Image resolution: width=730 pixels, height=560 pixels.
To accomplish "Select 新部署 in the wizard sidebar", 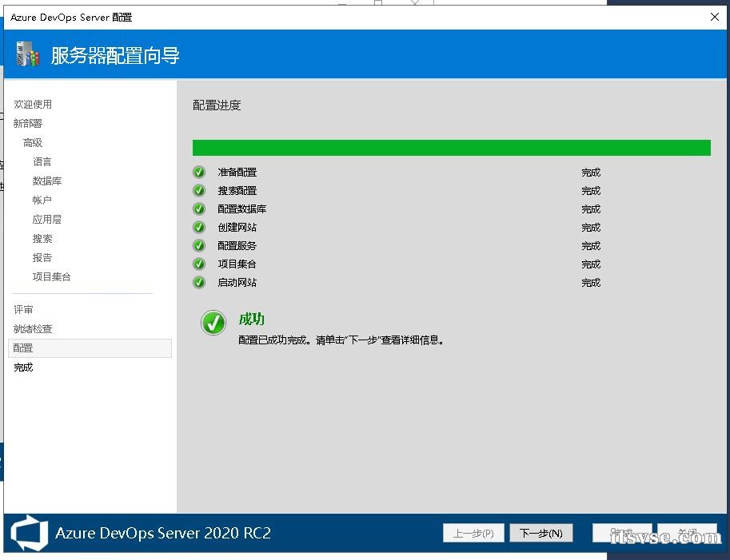I will coord(28,123).
